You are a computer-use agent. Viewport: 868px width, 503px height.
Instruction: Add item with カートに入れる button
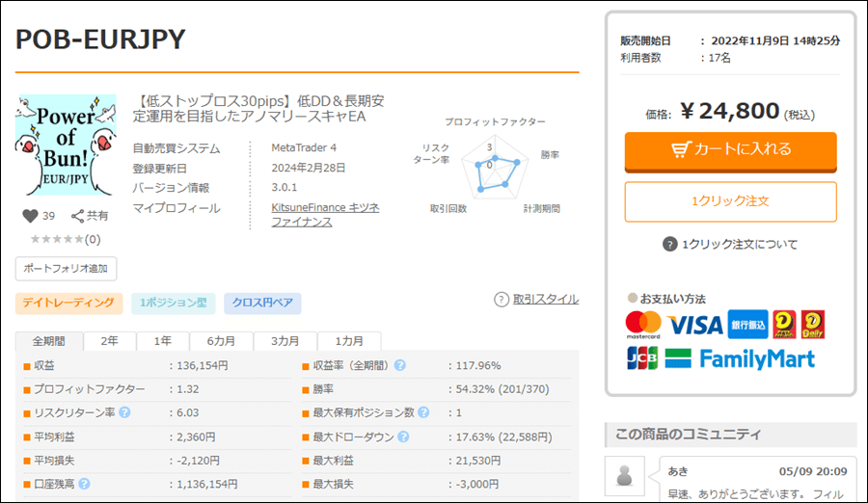click(730, 149)
